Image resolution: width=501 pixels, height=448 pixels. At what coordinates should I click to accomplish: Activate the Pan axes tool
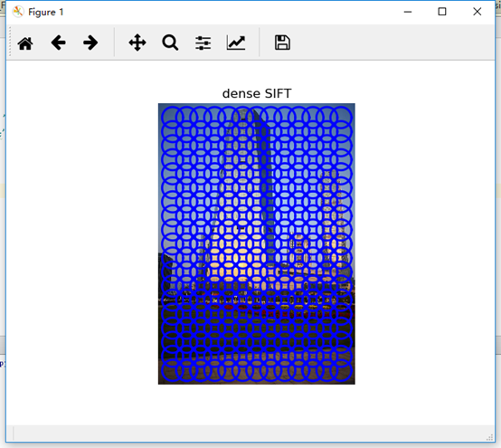click(137, 43)
